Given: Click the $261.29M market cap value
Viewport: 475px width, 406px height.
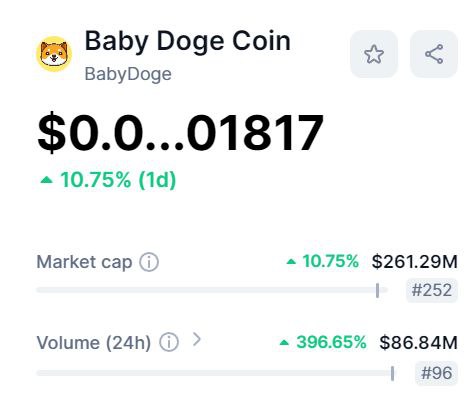Looking at the screenshot, I should click(x=415, y=261).
